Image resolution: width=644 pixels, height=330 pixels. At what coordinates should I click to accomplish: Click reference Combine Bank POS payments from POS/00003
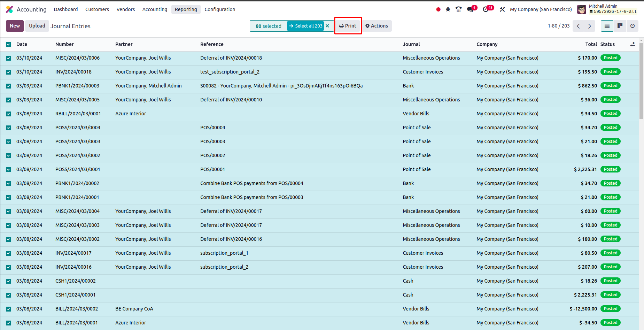[251, 197]
